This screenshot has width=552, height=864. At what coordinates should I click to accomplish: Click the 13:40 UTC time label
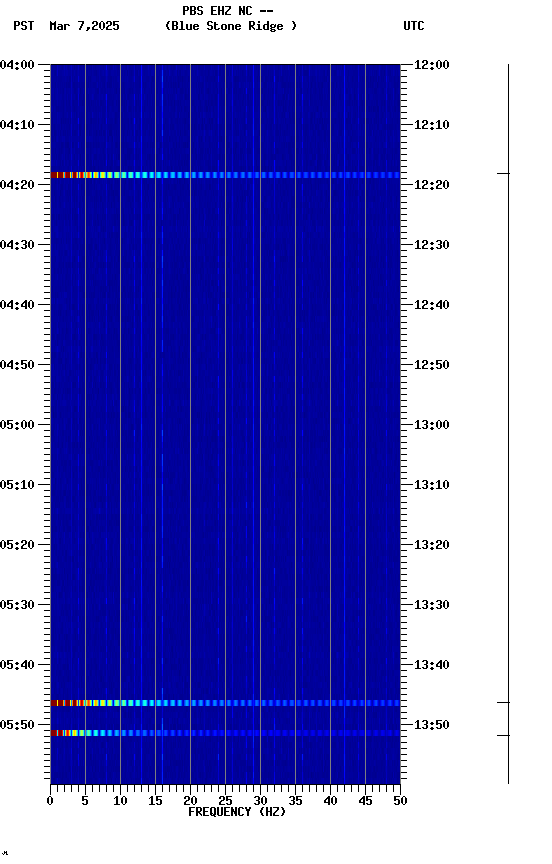click(x=432, y=665)
